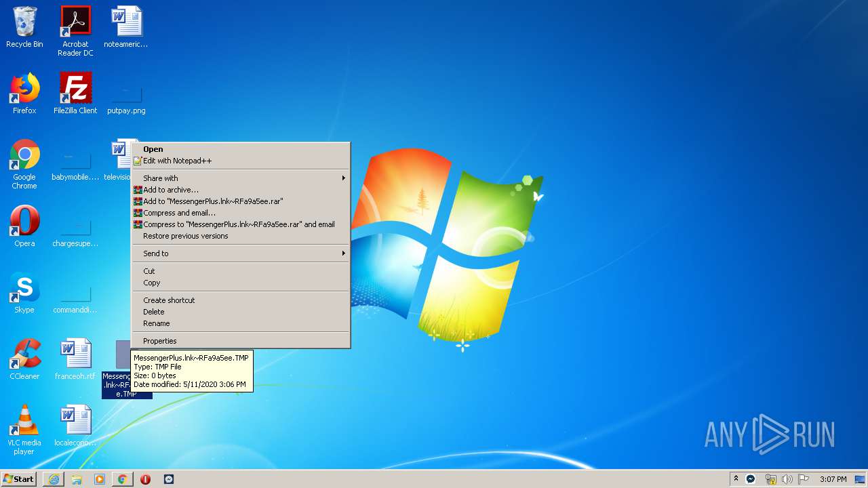Image resolution: width=868 pixels, height=488 pixels.
Task: Expand the Share with submenu
Action: pos(241,178)
